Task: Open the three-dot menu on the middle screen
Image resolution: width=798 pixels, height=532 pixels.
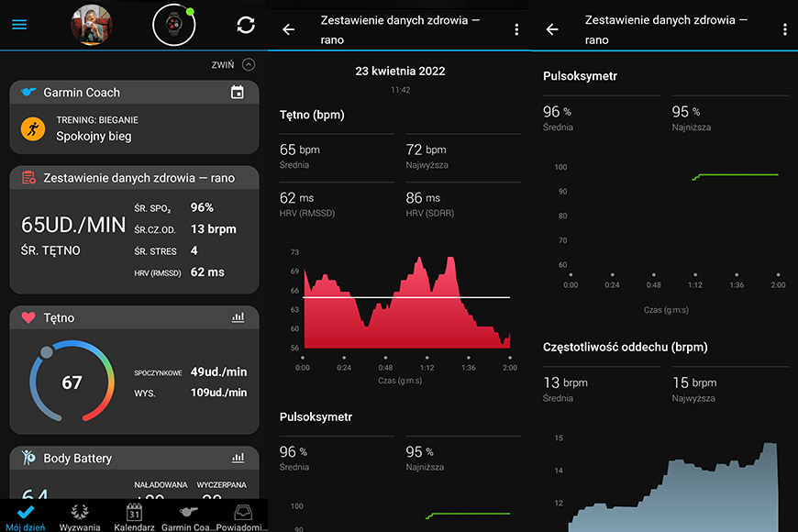Action: point(516,29)
